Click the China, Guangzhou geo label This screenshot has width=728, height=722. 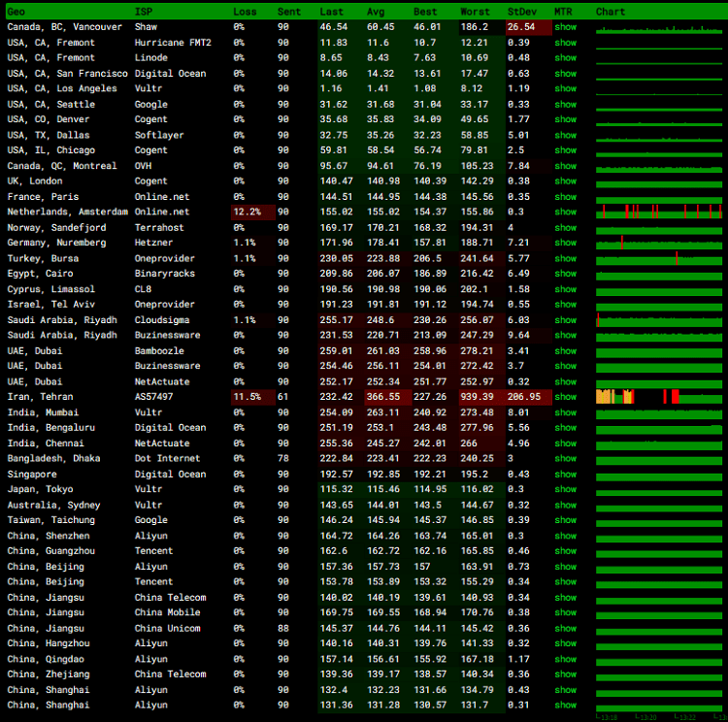[51, 550]
